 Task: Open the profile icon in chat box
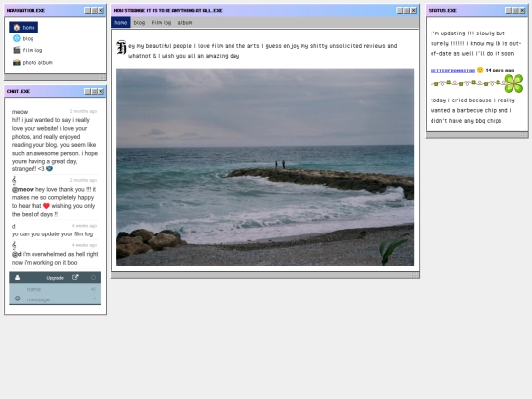[x=18, y=278]
